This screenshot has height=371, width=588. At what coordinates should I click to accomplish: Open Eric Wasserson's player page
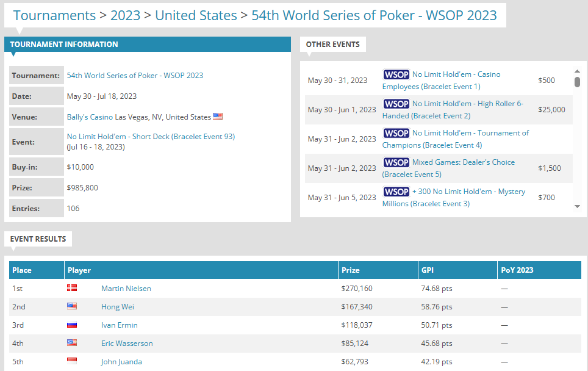pyautogui.click(x=127, y=343)
